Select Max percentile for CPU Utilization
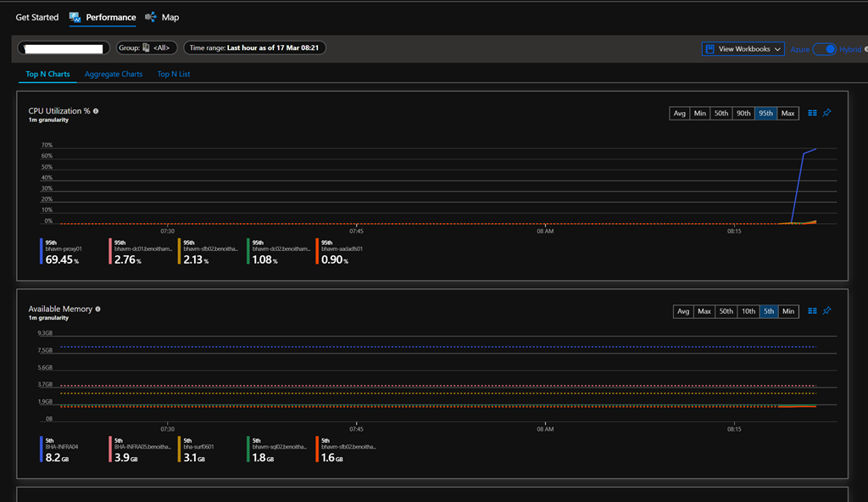The height and width of the screenshot is (502, 868). click(x=788, y=114)
